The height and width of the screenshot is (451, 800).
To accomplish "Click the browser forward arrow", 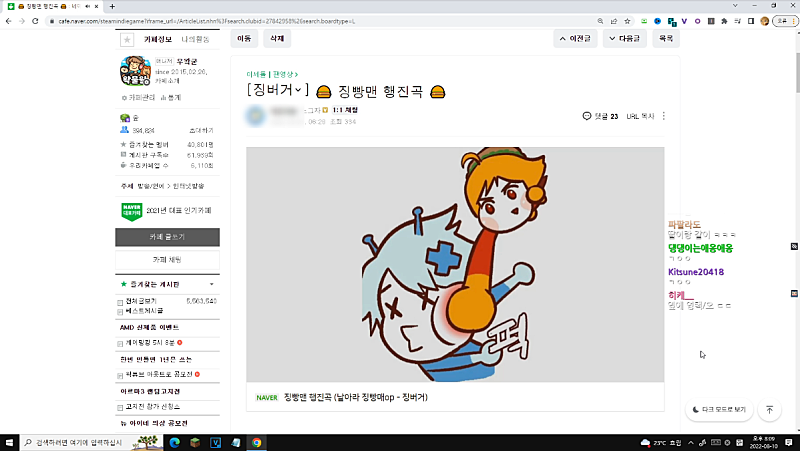I will [x=22, y=21].
